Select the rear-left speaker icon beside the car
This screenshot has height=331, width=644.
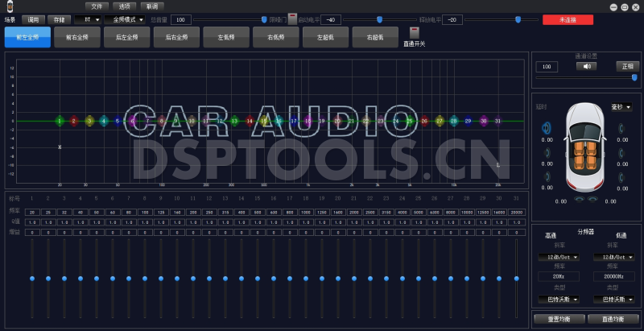(547, 177)
